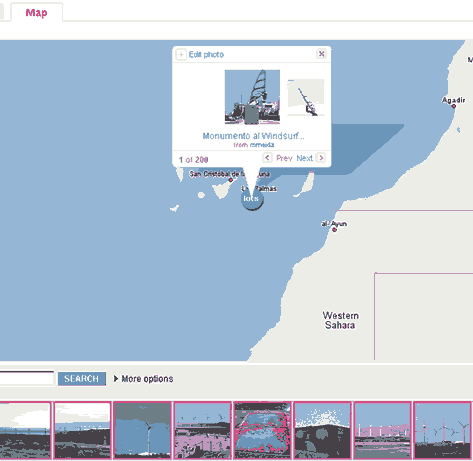473x461 pixels.
Task: Click the 'lots' map cluster marker
Action: pyautogui.click(x=252, y=199)
